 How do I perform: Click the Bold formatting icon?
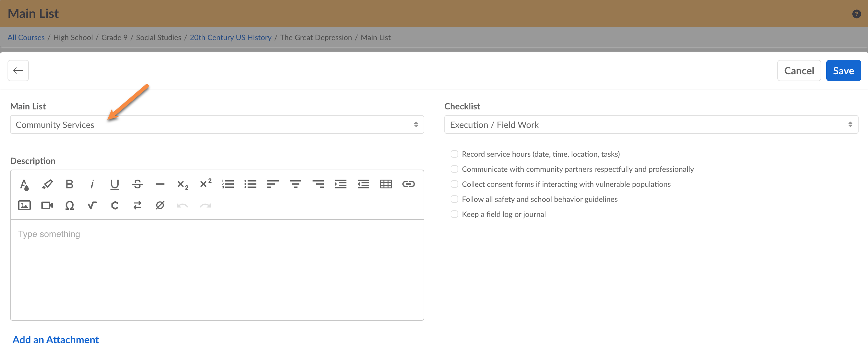coord(69,184)
